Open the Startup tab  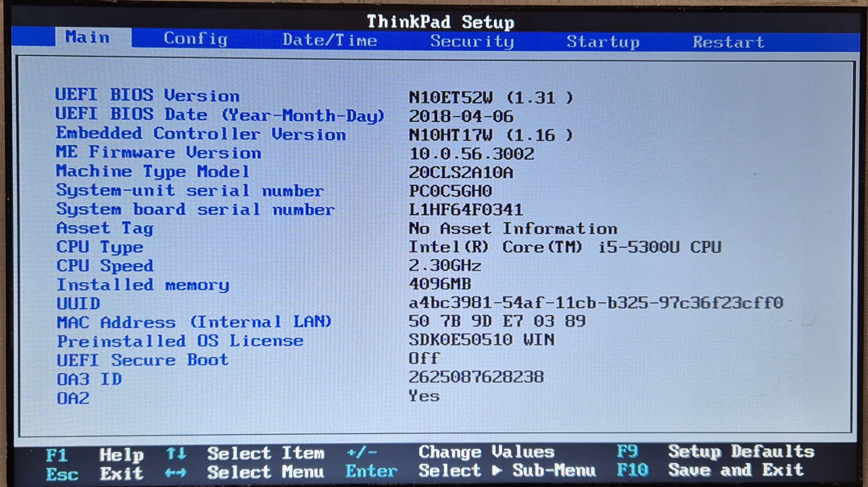coord(603,42)
